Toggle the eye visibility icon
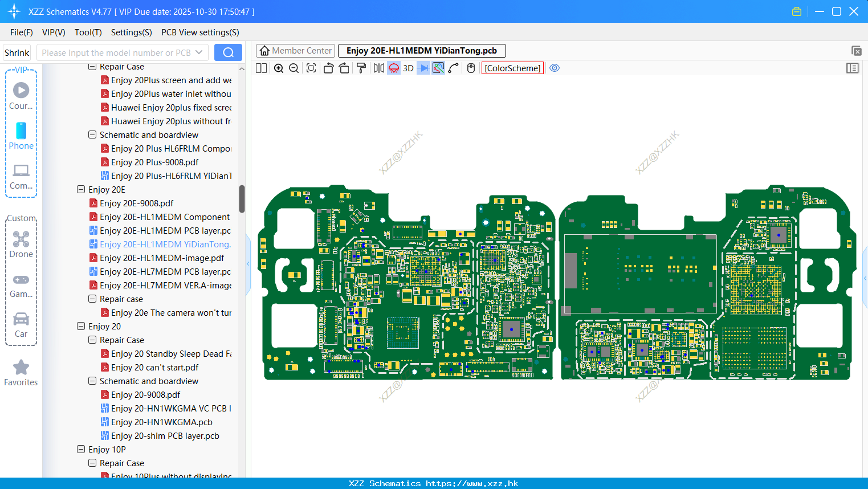 pos(555,68)
